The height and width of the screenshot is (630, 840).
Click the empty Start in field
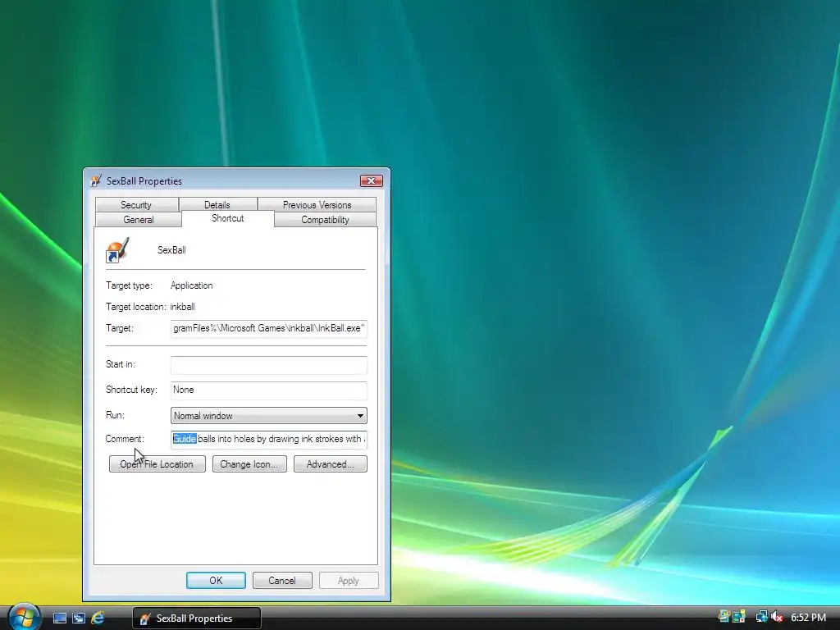pos(268,365)
